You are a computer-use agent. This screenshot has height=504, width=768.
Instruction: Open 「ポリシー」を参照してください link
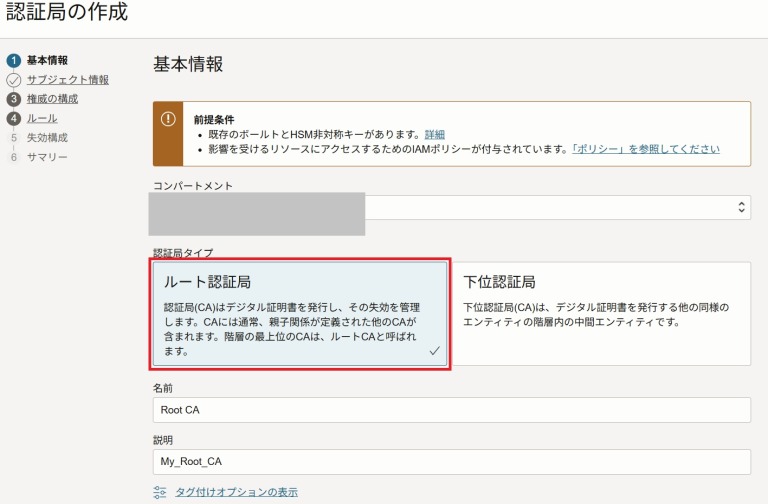(646, 149)
